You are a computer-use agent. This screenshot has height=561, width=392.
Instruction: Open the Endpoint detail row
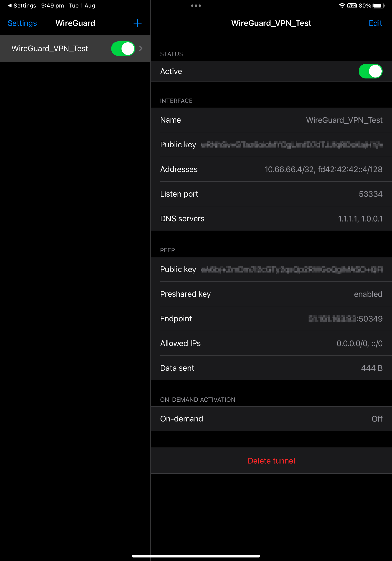pos(271,319)
